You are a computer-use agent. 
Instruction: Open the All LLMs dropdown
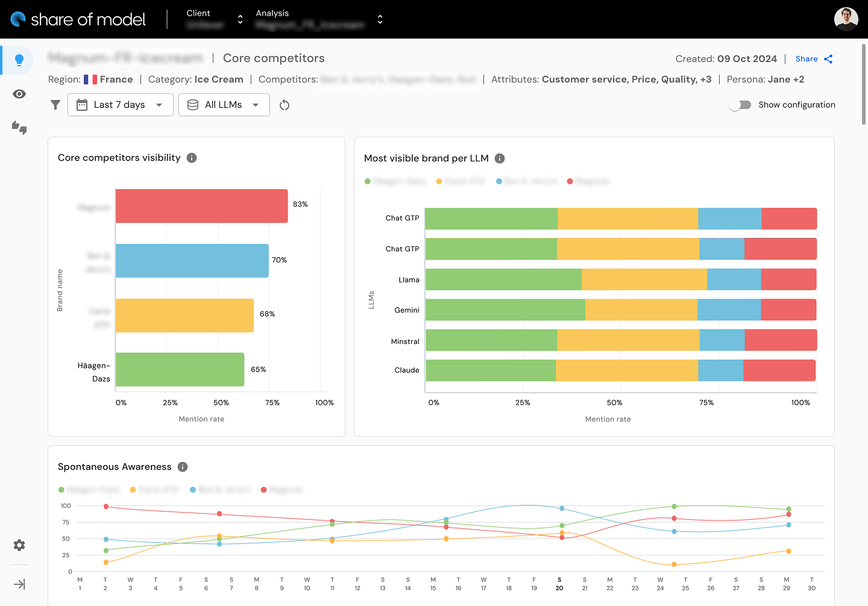(x=224, y=104)
